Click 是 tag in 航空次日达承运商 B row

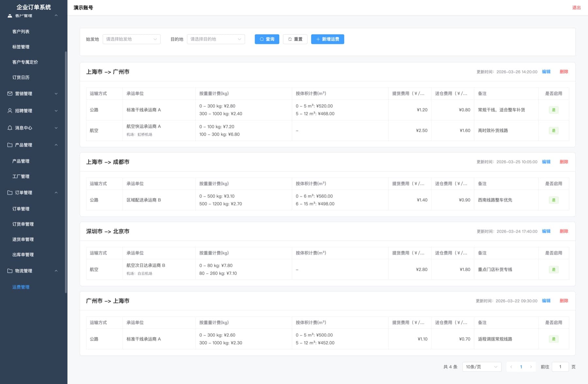click(x=554, y=269)
